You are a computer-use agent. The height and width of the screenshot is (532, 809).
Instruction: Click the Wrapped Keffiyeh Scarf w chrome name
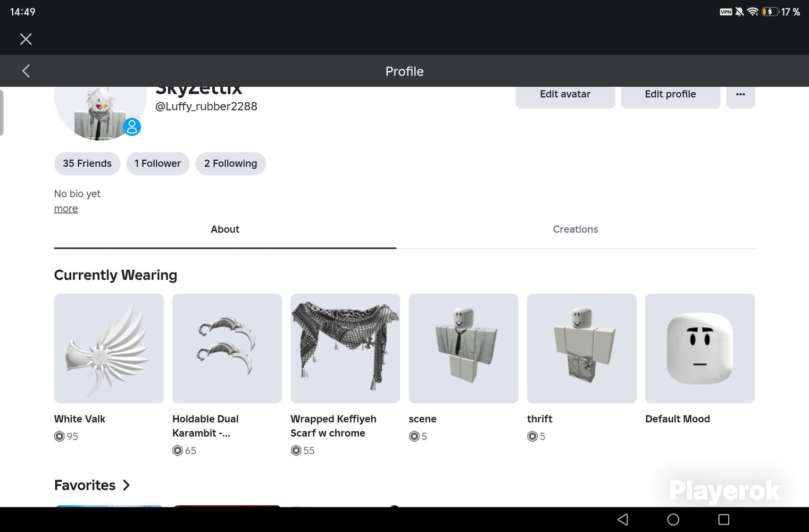coord(333,426)
